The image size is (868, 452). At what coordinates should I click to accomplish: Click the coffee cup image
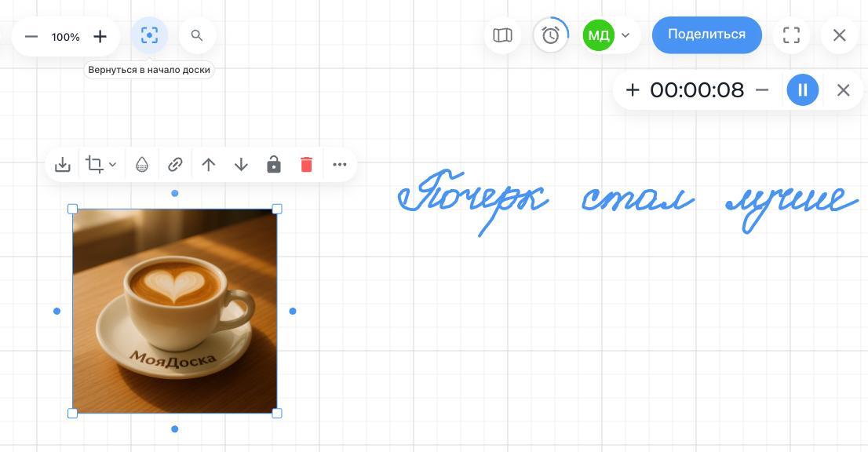pyautogui.click(x=174, y=311)
